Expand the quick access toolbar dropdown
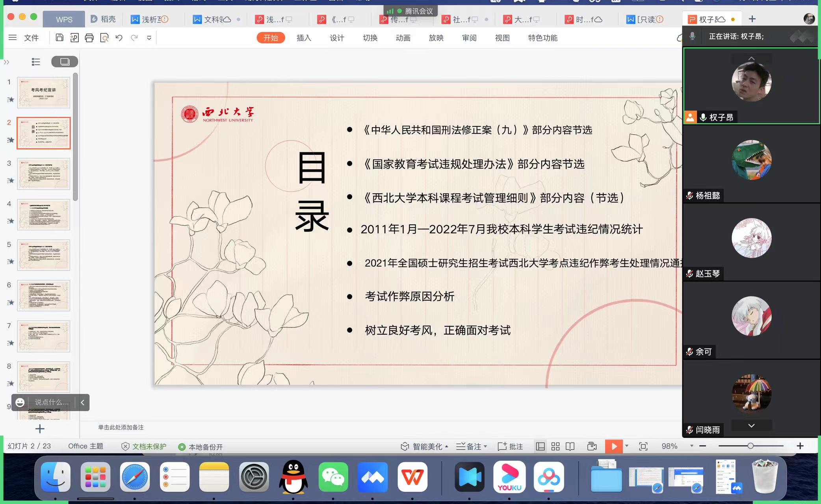Viewport: 821px width, 504px height. click(149, 38)
